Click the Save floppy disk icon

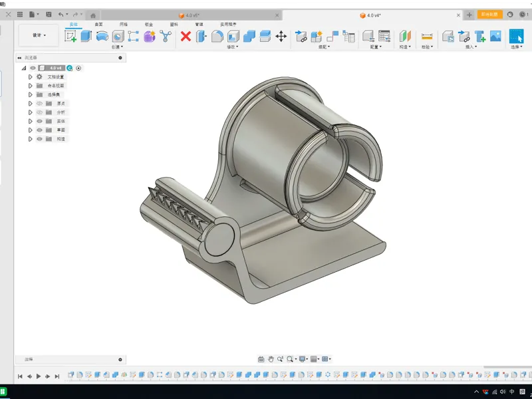49,14
